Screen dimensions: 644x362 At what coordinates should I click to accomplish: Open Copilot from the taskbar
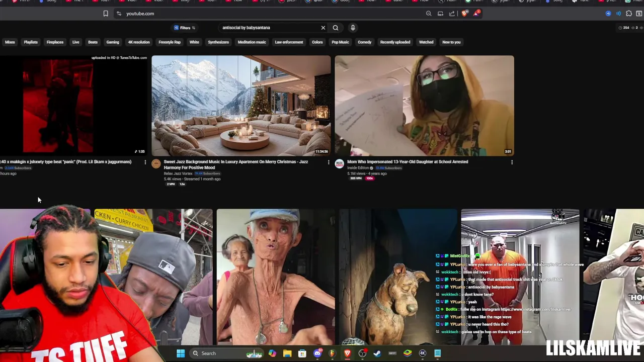coord(272,353)
